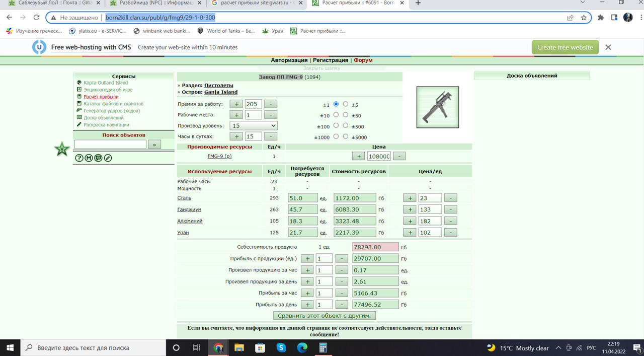Open Авторизация in the site menu
This screenshot has width=644, height=356.
(x=289, y=60)
